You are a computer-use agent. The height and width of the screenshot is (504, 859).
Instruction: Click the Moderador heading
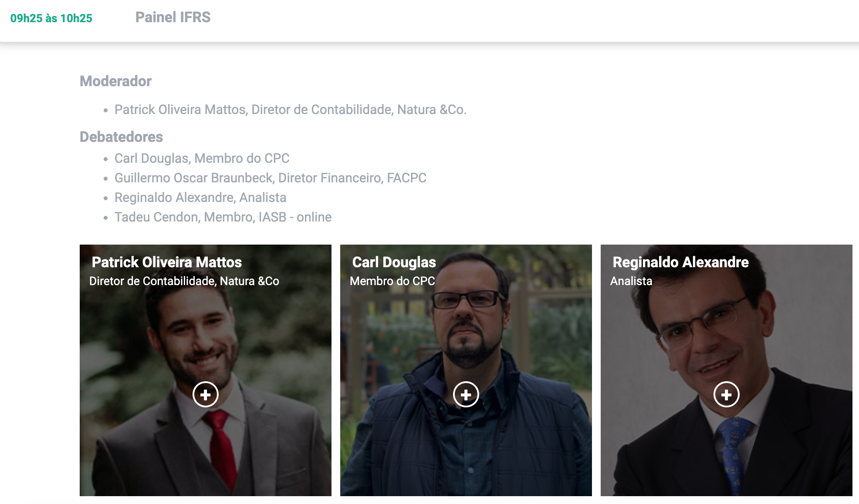click(x=115, y=81)
